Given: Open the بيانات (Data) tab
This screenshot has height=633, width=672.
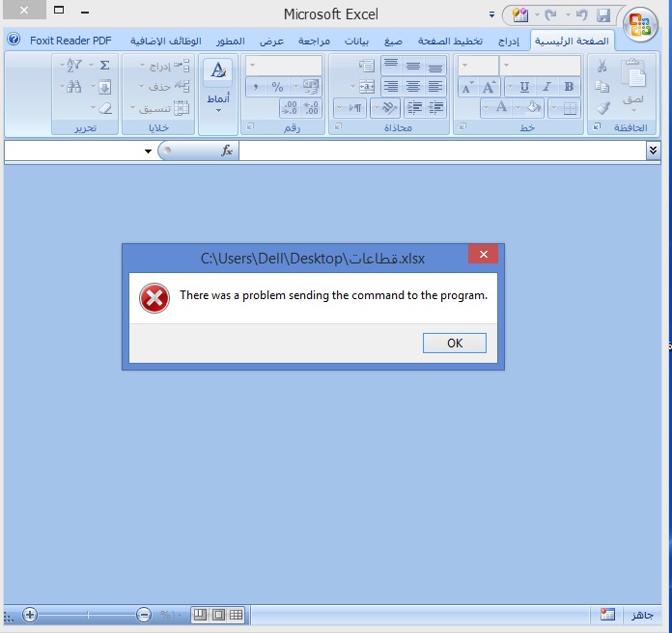Looking at the screenshot, I should (356, 41).
